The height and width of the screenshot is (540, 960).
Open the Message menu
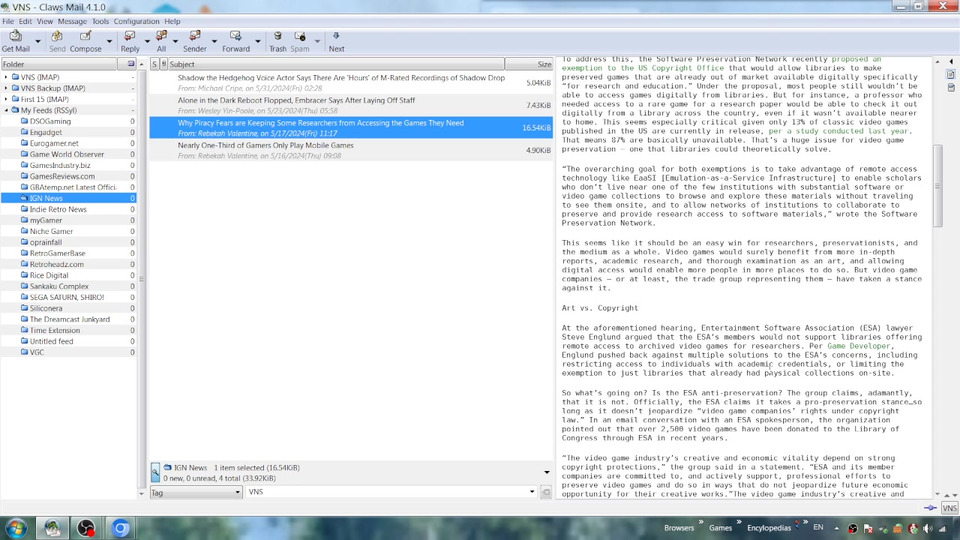click(x=72, y=21)
